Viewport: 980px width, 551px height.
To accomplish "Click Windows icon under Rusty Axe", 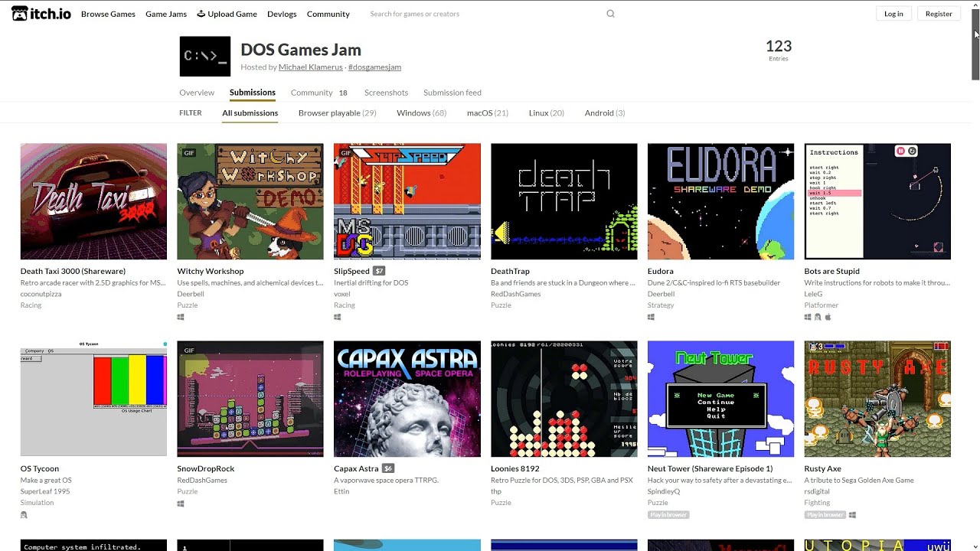I will (852, 515).
